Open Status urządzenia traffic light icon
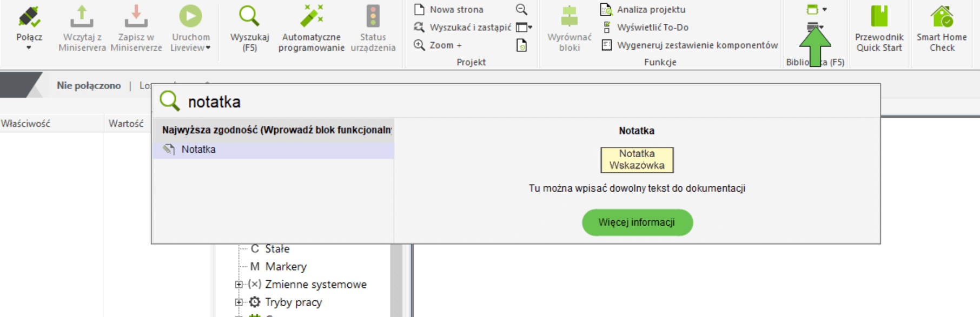The width and height of the screenshot is (980, 317). pyautogui.click(x=373, y=18)
